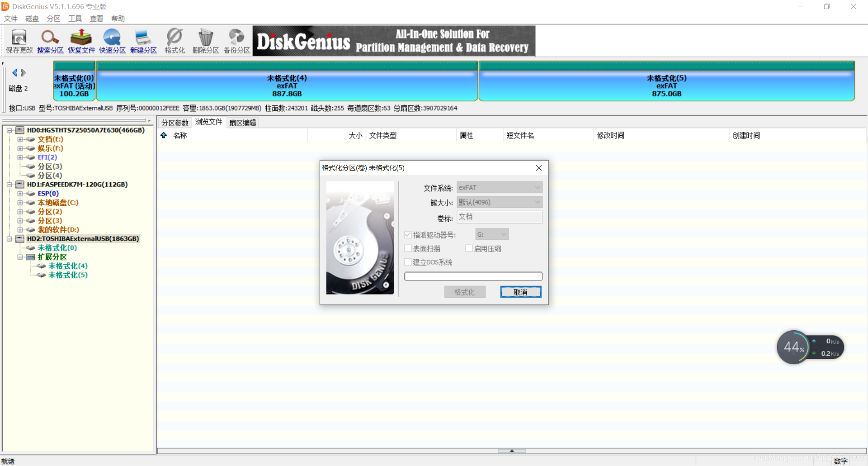Select the 未格式化(0) 100.2GB partition block
The image size is (868, 466).
click(x=74, y=81)
